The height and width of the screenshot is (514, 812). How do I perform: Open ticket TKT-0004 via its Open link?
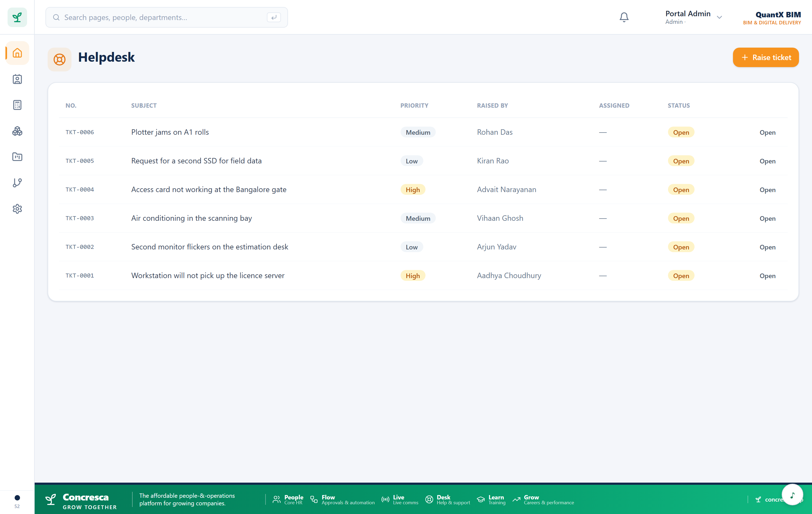(767, 190)
